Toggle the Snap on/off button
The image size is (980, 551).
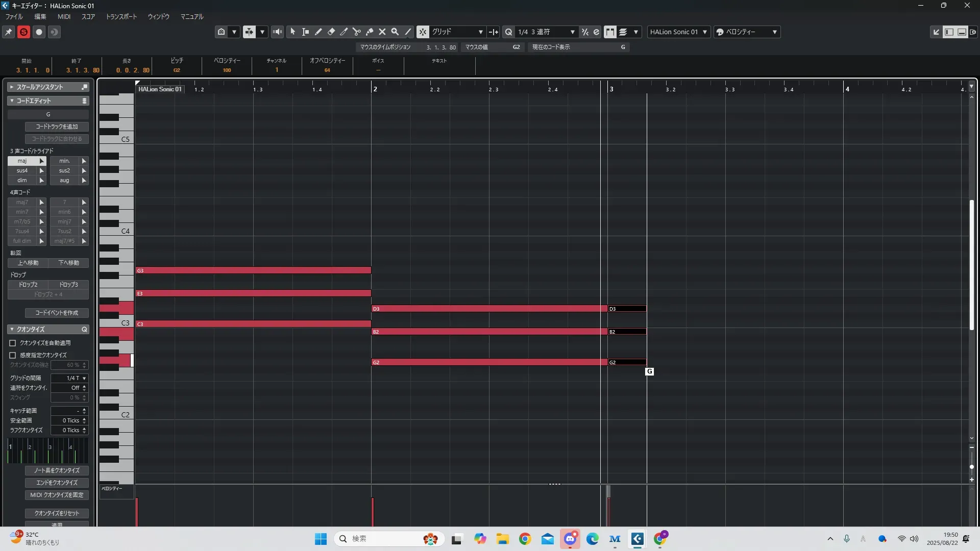click(x=423, y=32)
